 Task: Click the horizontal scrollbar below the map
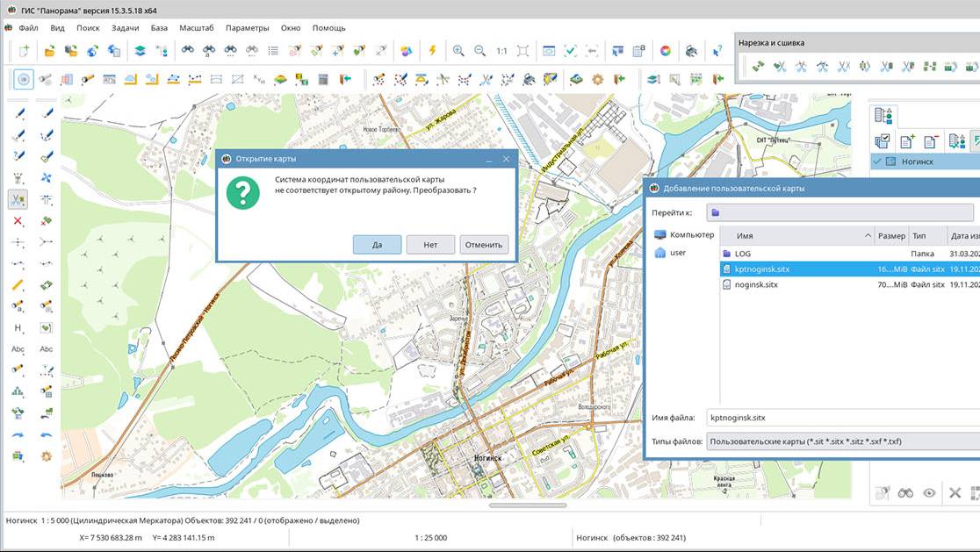[527, 505]
